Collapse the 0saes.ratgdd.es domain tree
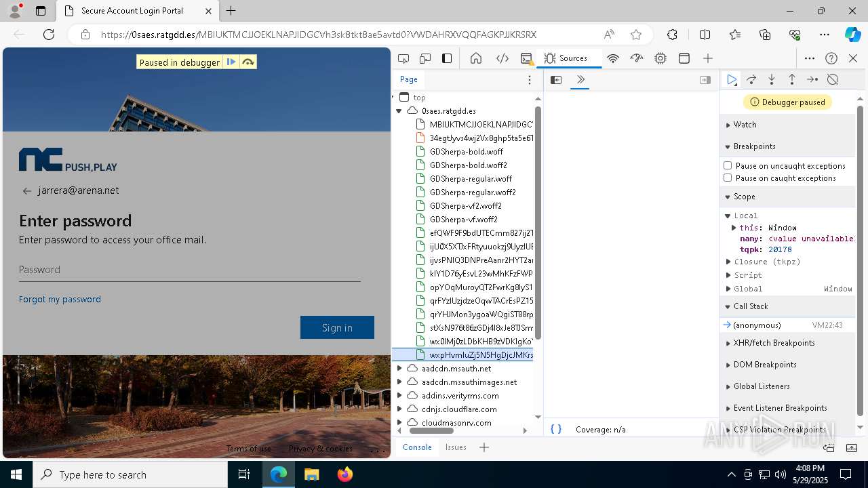868x488 pixels. (399, 110)
